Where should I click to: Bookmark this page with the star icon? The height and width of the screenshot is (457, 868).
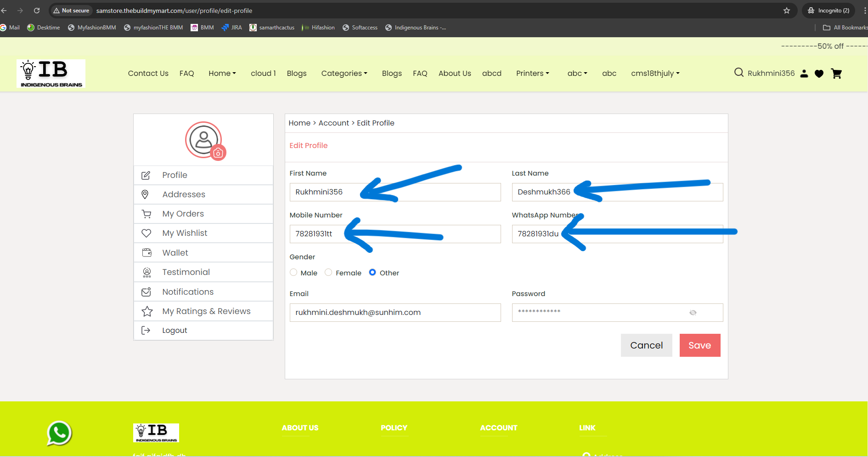point(787,11)
